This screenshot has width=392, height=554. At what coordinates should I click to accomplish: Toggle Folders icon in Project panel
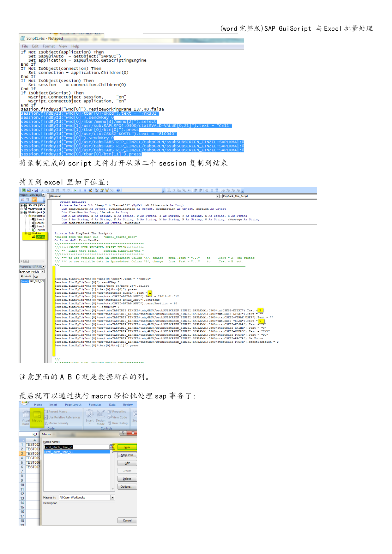point(34,200)
